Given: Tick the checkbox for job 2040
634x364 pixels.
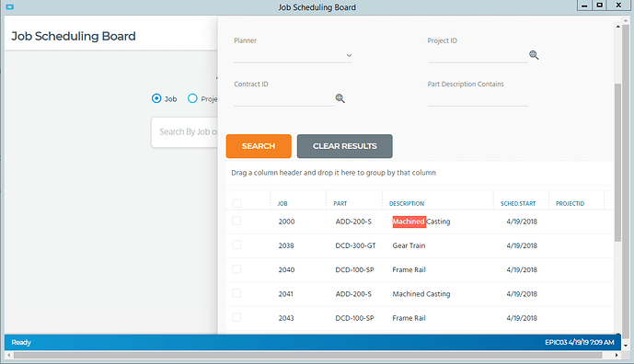Looking at the screenshot, I should [236, 269].
